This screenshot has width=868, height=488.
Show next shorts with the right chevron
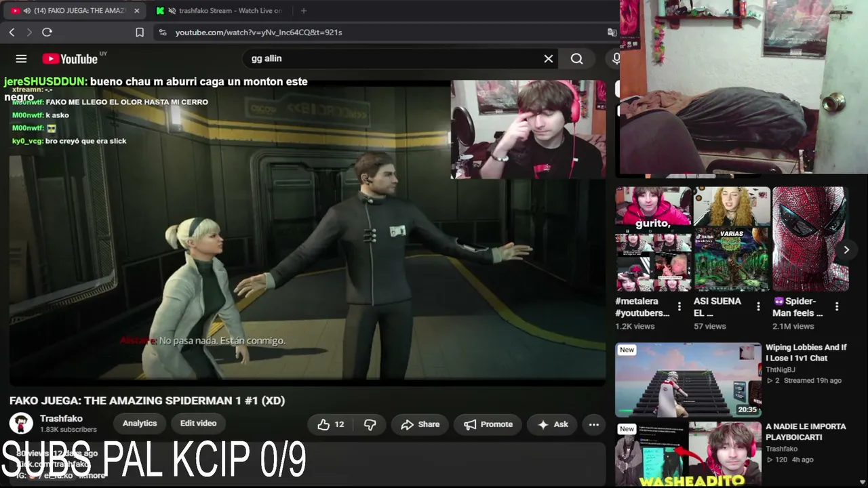846,249
